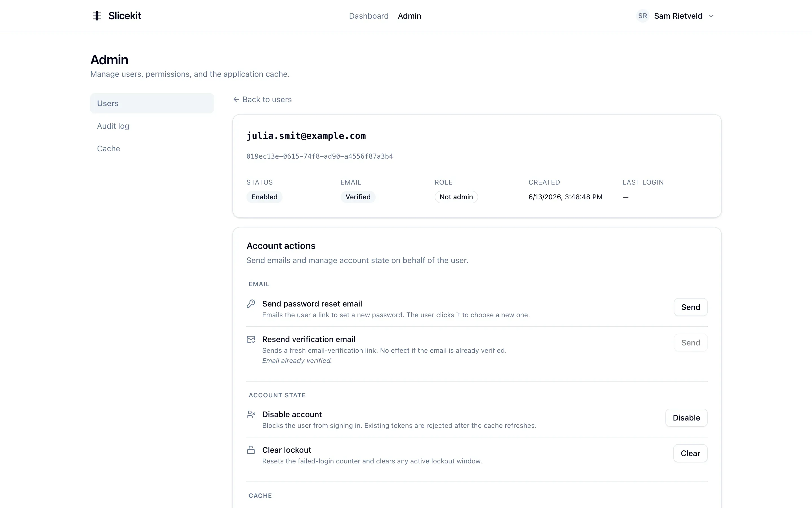812x508 pixels.
Task: Select Users in the admin sidebar
Action: click(152, 104)
